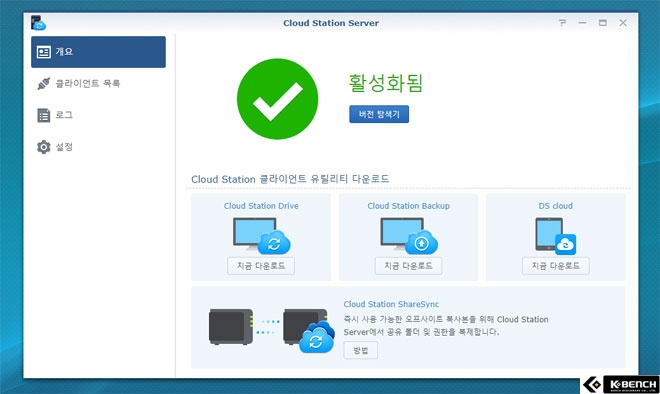Image resolution: width=660 pixels, height=394 pixels.
Task: Click the green checkmark status icon
Action: tap(277, 99)
